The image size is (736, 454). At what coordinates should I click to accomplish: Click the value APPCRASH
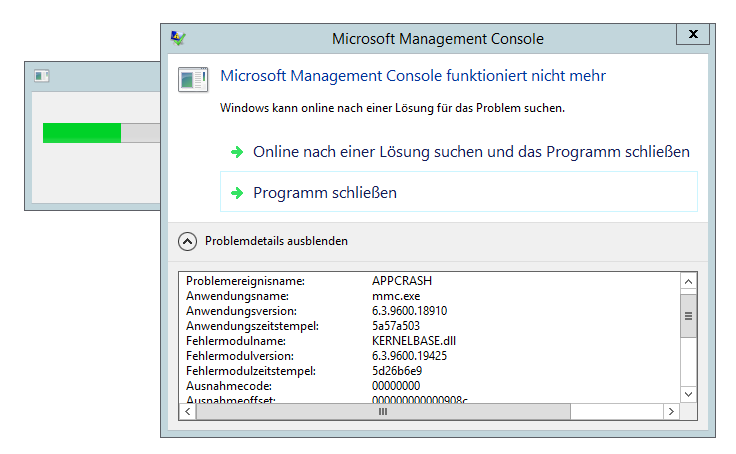pyautogui.click(x=402, y=281)
